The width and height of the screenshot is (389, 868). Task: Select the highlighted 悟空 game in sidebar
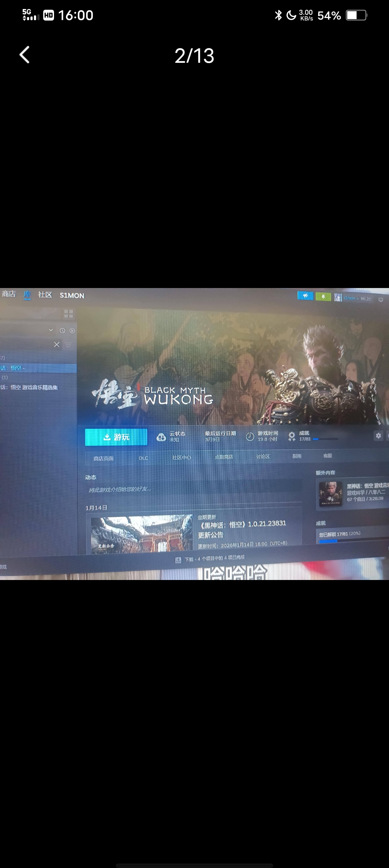[38, 368]
